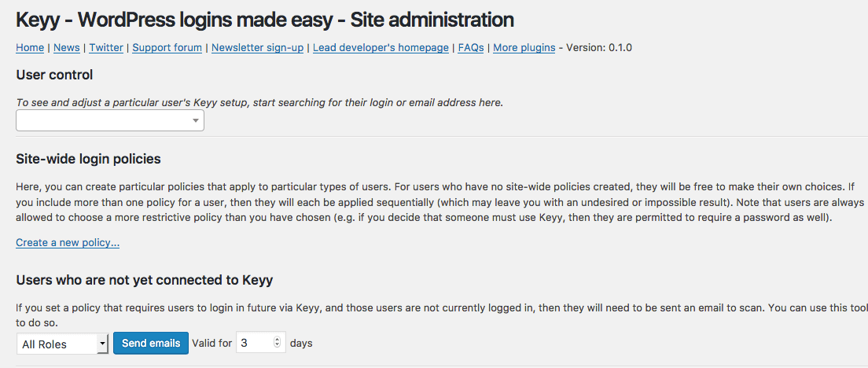Click Create a new policy link
The height and width of the screenshot is (368, 868).
[x=68, y=242]
